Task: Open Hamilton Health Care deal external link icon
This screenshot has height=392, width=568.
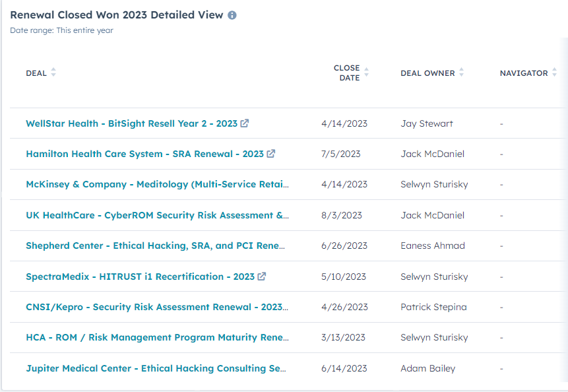Action: point(271,154)
